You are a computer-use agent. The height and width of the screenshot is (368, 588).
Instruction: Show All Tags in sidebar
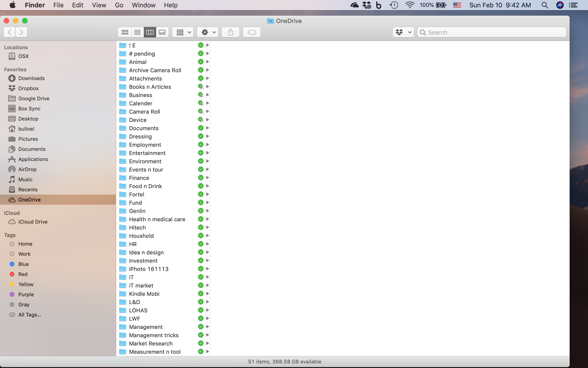58,315
